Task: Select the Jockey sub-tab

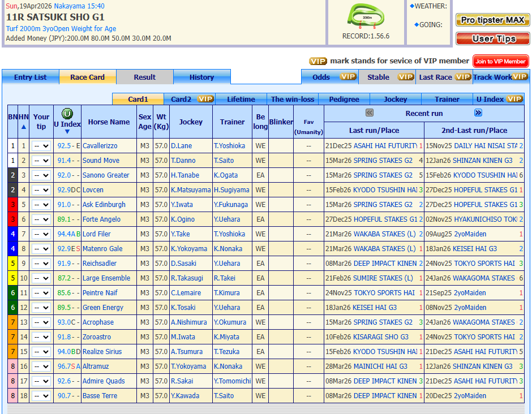Action: point(395,99)
